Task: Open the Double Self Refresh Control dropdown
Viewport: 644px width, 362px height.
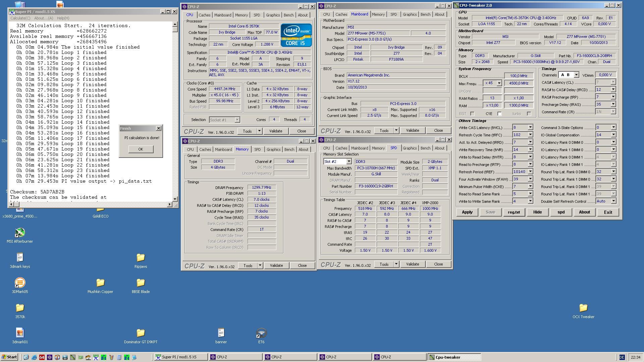Action: pos(613,201)
